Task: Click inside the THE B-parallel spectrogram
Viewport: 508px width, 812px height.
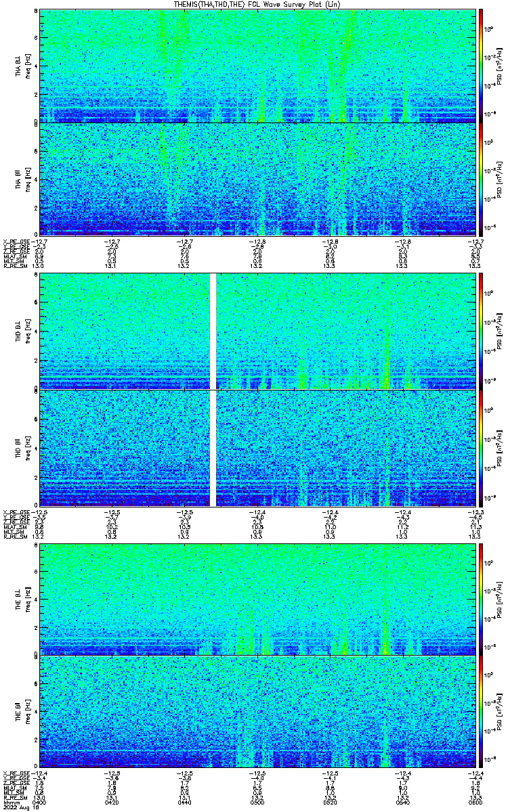Action: (x=257, y=713)
